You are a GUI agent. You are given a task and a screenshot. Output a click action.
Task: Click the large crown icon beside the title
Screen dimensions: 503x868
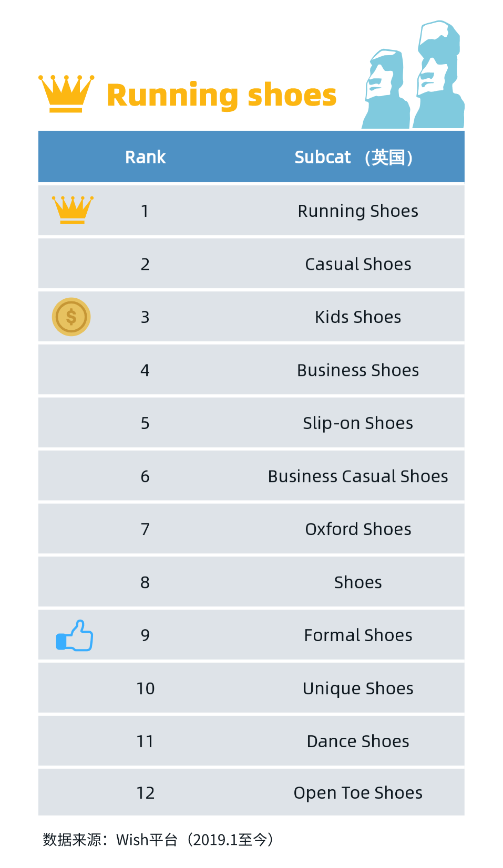[66, 93]
